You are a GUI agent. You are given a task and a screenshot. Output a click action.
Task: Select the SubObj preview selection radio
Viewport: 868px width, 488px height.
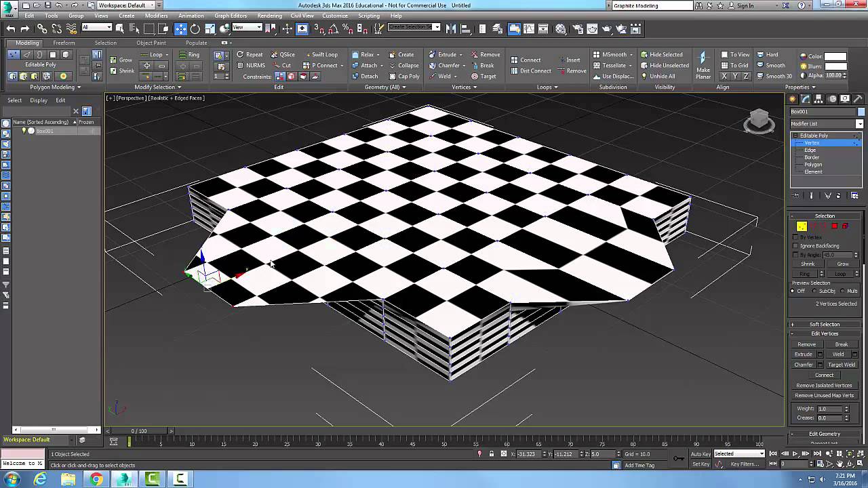(x=815, y=291)
